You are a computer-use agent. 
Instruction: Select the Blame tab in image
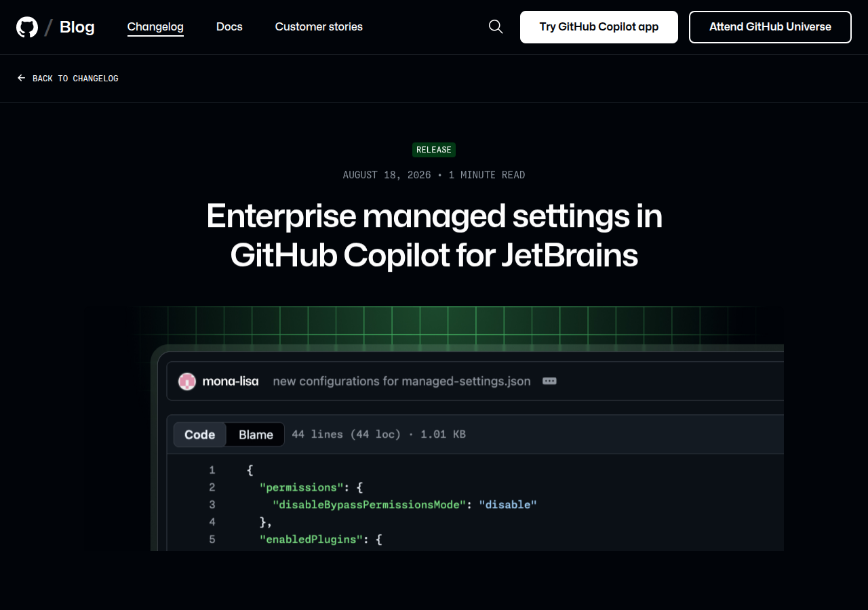[x=256, y=435]
